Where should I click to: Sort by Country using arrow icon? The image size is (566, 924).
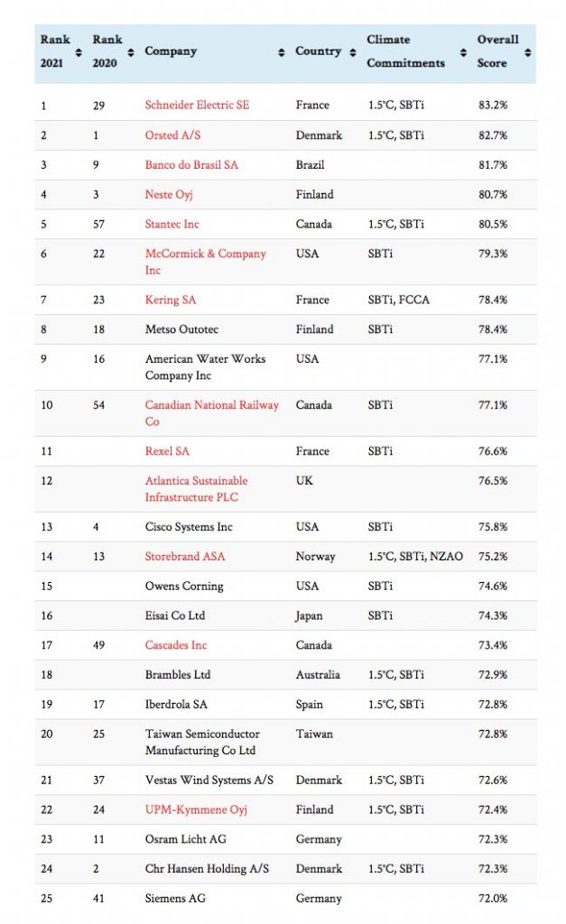(x=353, y=52)
